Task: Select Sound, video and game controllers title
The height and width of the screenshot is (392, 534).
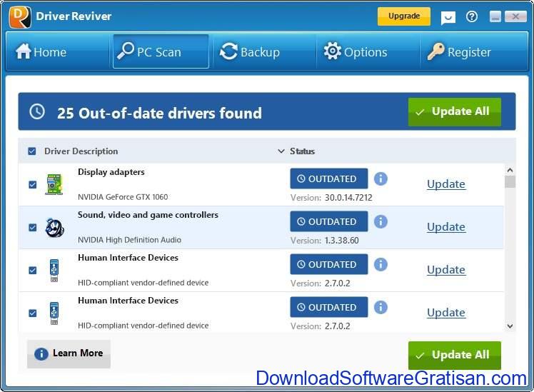Action: [x=148, y=215]
